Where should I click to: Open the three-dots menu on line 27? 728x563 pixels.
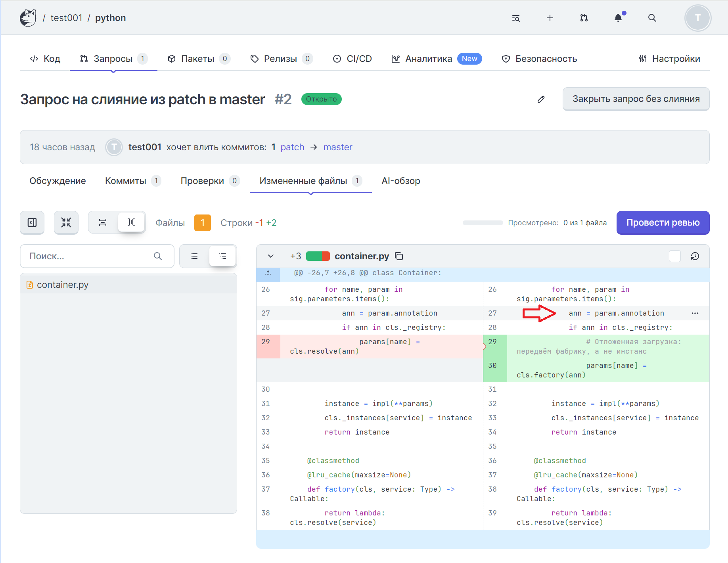(695, 313)
